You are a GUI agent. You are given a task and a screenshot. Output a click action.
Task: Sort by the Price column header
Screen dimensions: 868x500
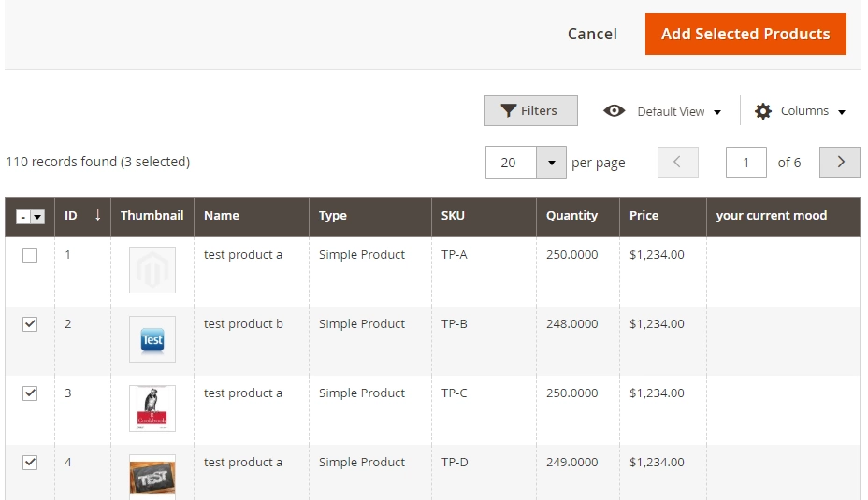pos(662,216)
